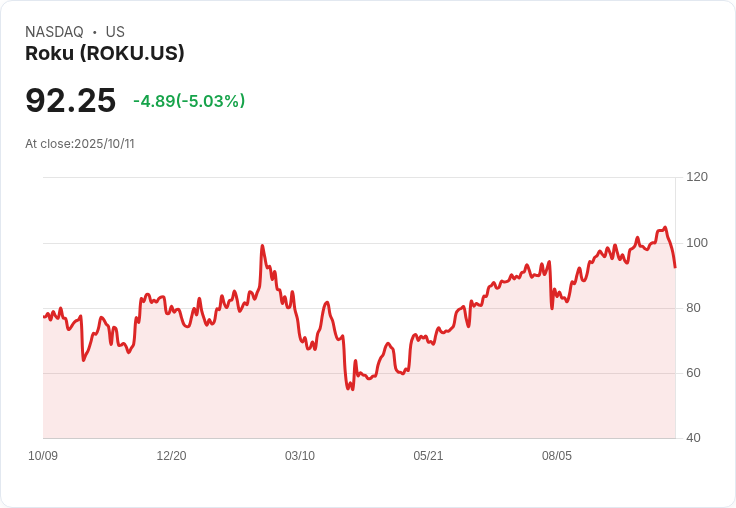
Task: Click the -4.89(-5.03%) price change
Action: [x=189, y=101]
